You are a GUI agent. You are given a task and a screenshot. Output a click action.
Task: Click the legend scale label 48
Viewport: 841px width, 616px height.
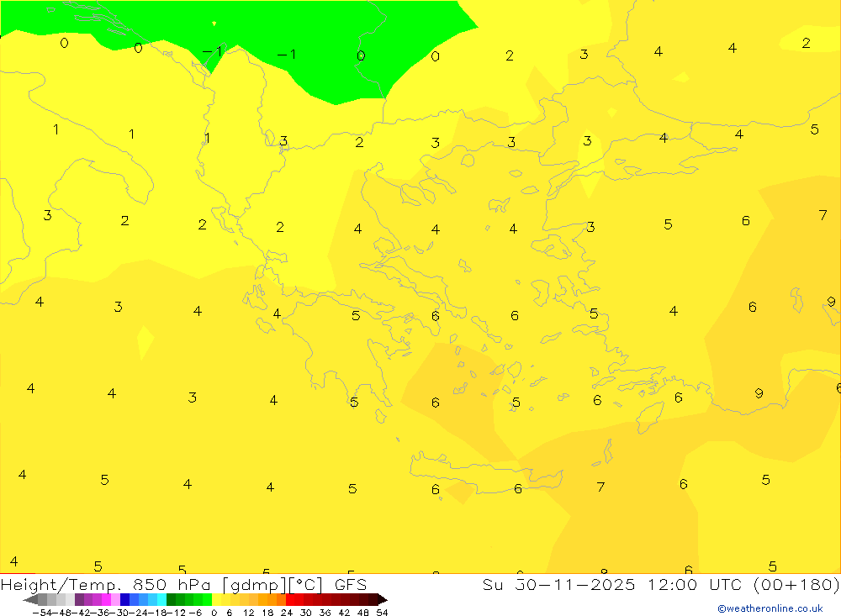[362, 613]
